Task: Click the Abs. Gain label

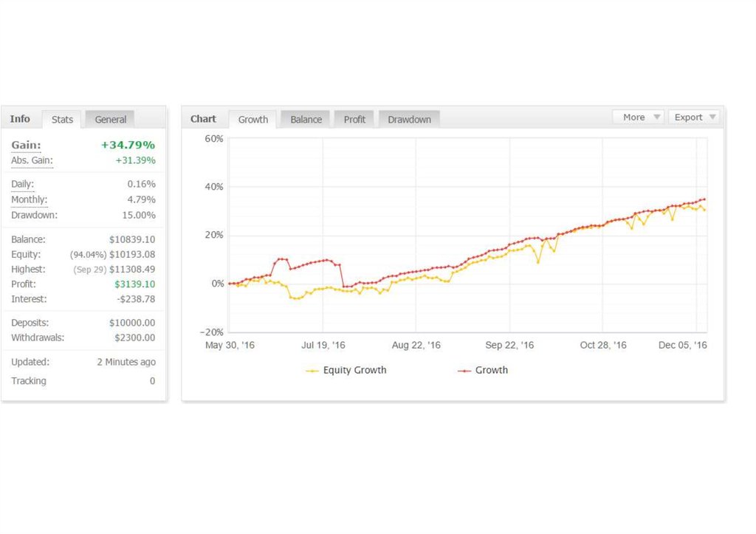Action: [32, 160]
